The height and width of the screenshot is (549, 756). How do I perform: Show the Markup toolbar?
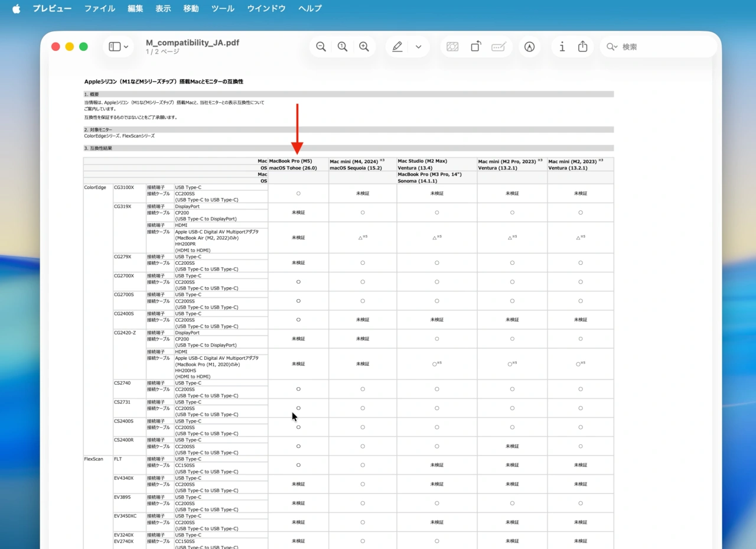click(x=530, y=47)
